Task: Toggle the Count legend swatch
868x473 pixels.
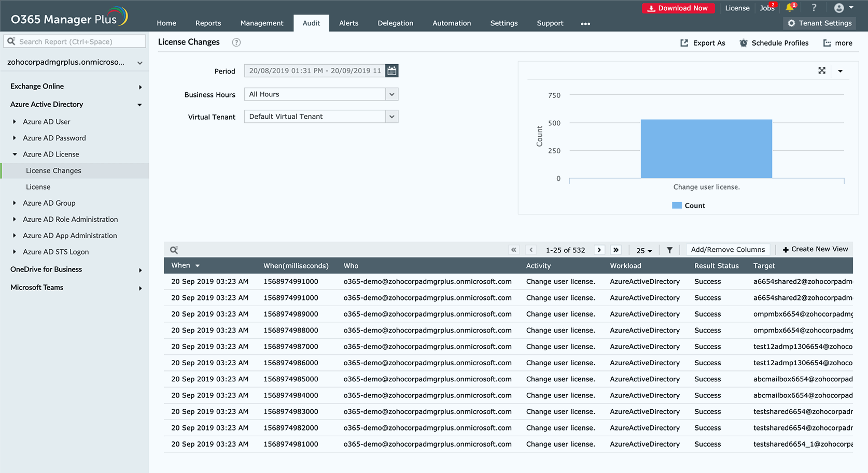Action: (677, 206)
